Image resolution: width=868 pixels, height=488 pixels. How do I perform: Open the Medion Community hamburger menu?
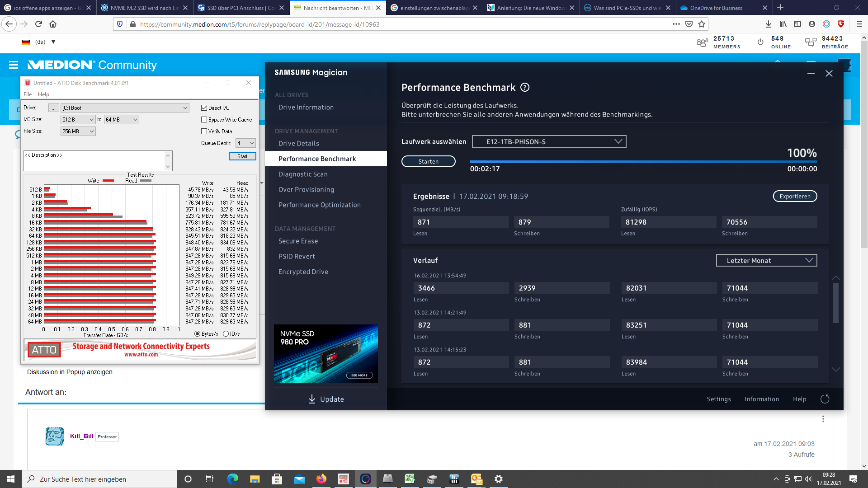[x=14, y=65]
